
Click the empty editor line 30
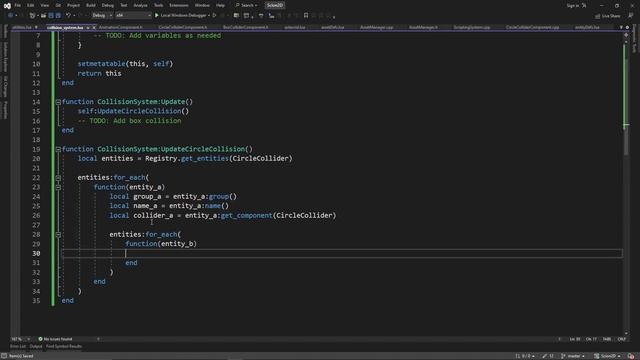point(342,253)
